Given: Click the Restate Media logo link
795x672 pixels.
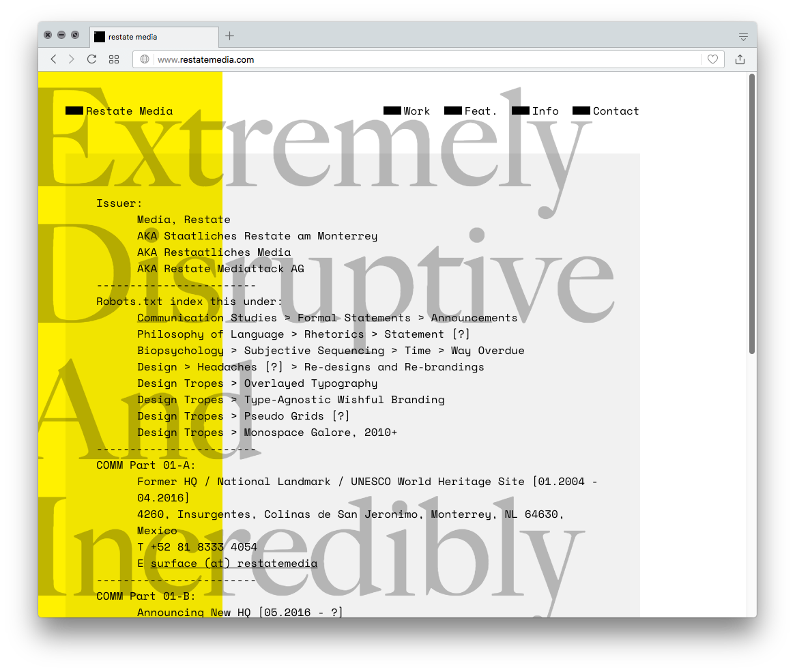Looking at the screenshot, I should click(119, 111).
